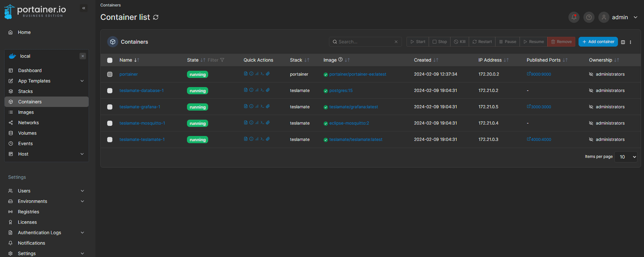This screenshot has height=257, width=644.
Task: Open the help question mark icon
Action: coord(589,17)
